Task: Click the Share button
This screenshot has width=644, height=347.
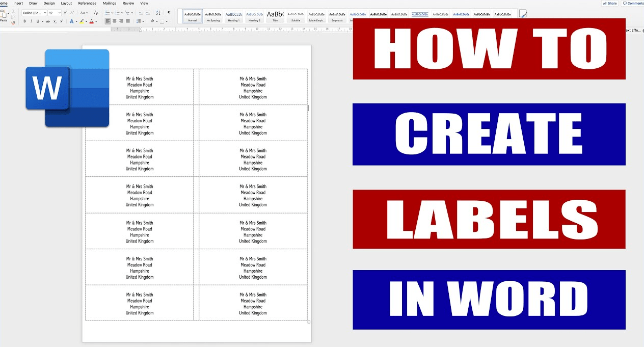Action: 610,3
